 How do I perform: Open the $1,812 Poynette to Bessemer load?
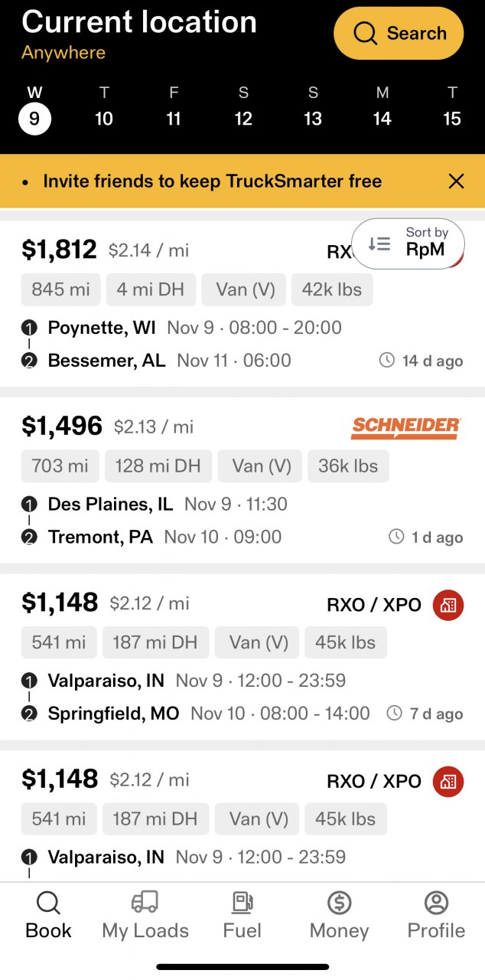pos(242,304)
